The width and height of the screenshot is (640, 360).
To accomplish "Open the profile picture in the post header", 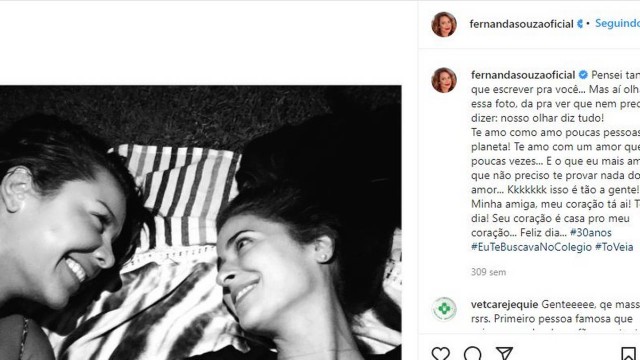I will click(444, 24).
